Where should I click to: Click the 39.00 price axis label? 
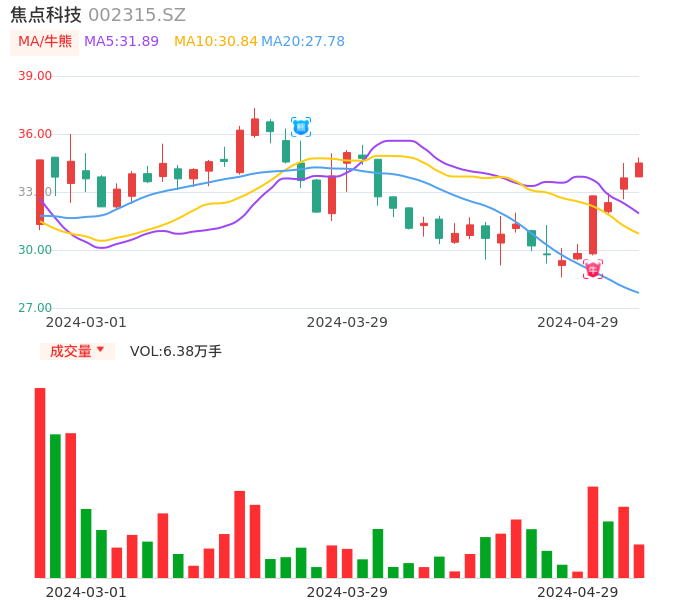(x=35, y=76)
